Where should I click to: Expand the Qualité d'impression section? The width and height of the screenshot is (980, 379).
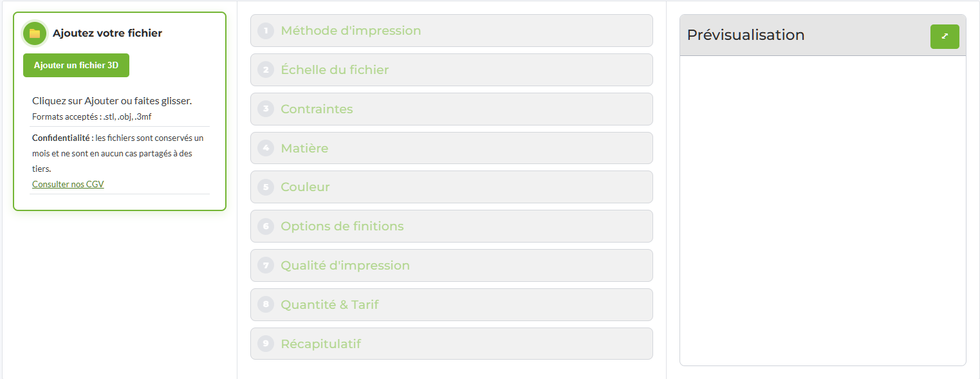(x=452, y=266)
